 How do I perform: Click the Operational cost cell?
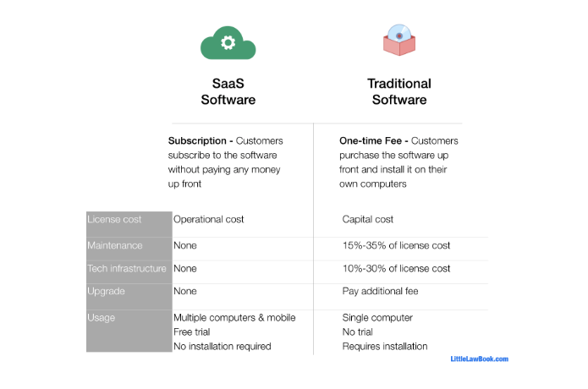tap(208, 219)
